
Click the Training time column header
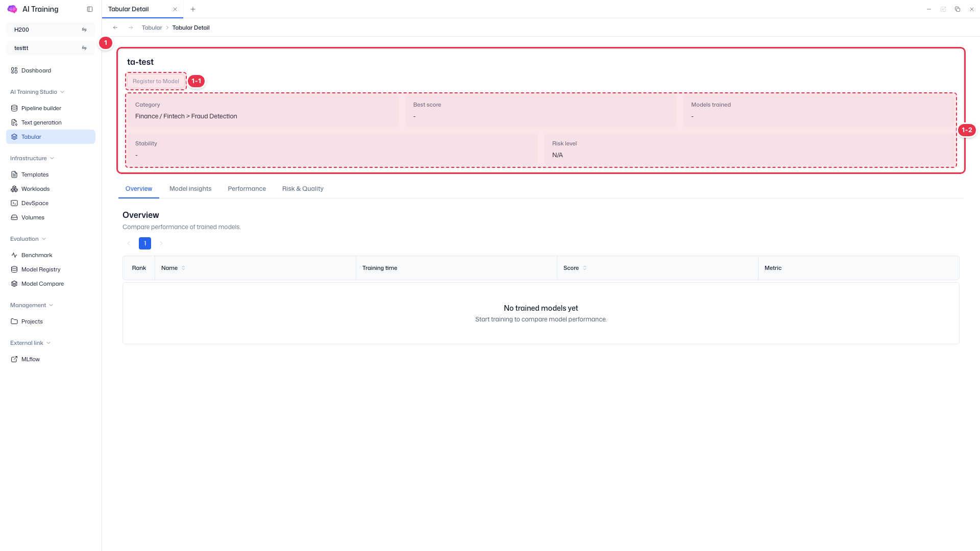456,268
